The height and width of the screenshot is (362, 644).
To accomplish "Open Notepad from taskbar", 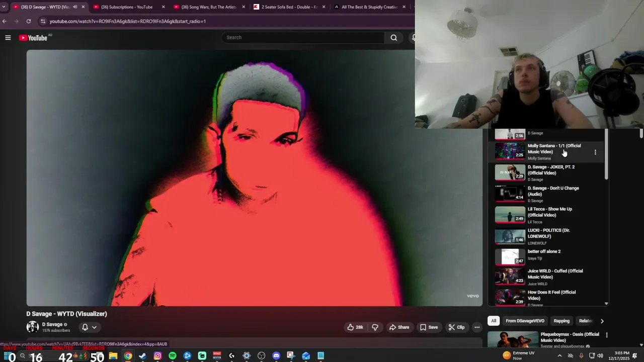I will tap(320, 356).
